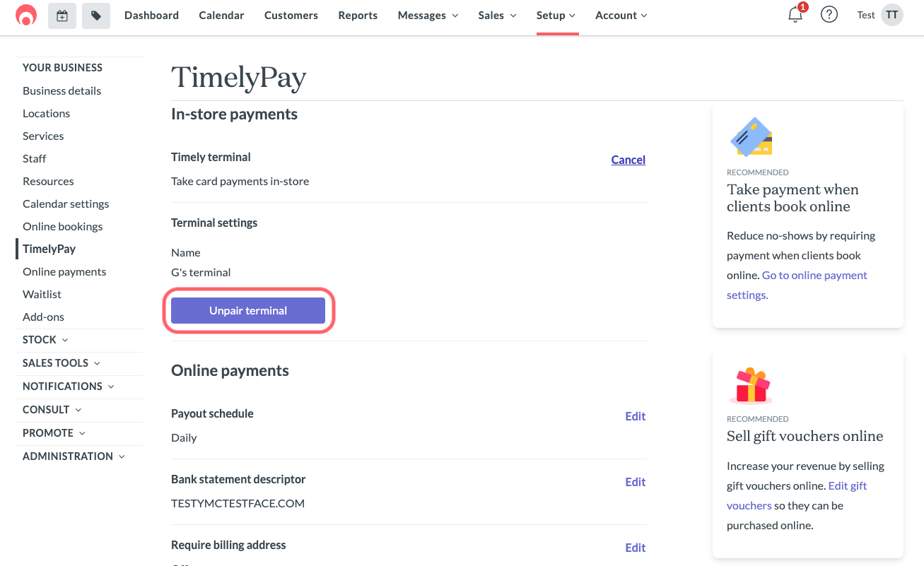Expand the PROMOTE sidebar section
Screen dimensions: 924x566
click(x=54, y=433)
